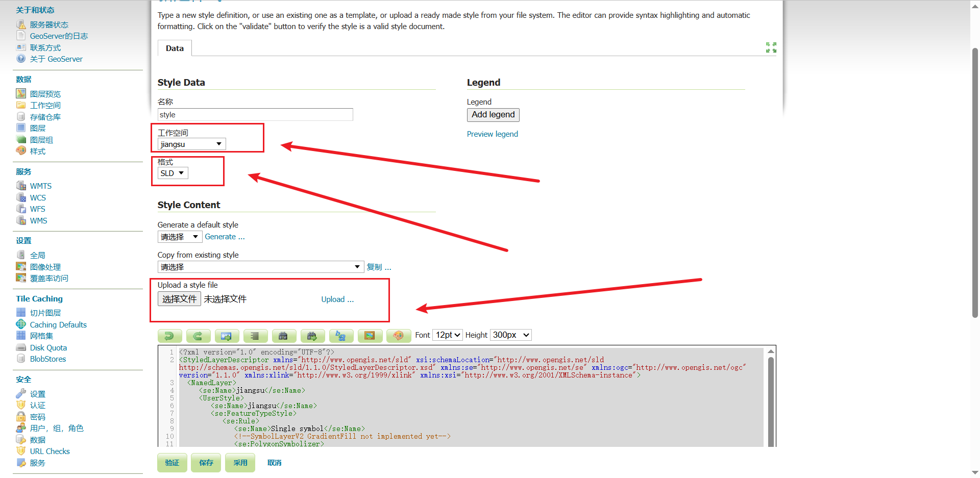Open 服务器状态 in the sidebar
This screenshot has width=980, height=478.
click(49, 24)
